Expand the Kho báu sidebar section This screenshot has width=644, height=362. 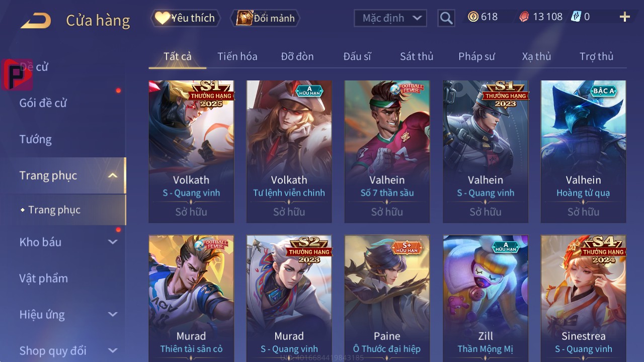(113, 242)
